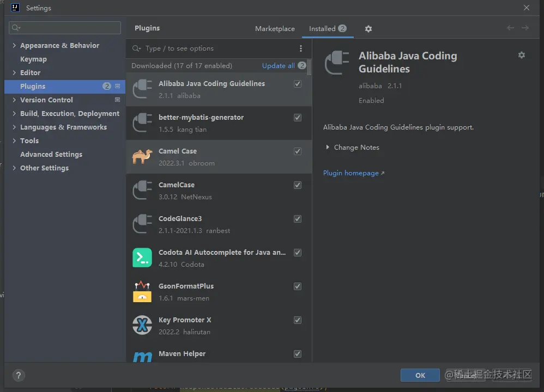The image size is (544, 392).
Task: Select the GsonFormatPlus plugin name
Action: [x=186, y=286]
